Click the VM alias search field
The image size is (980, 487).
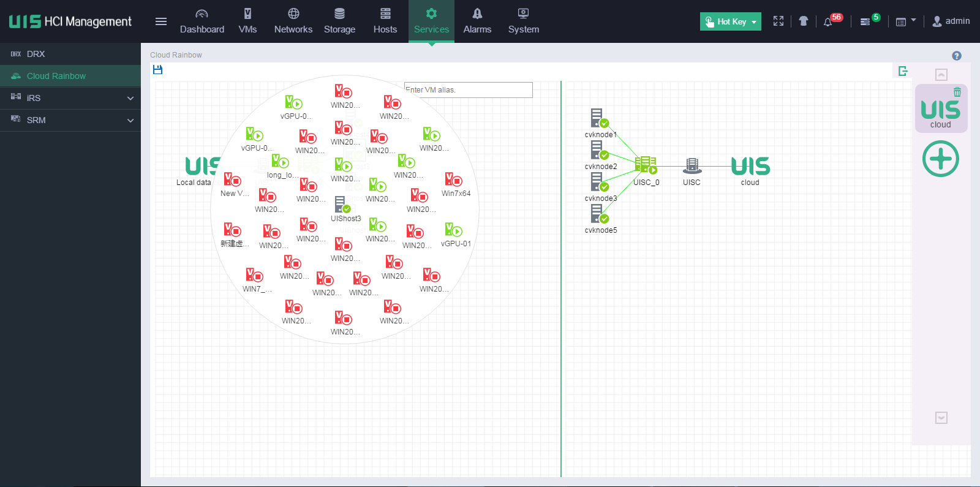point(469,90)
